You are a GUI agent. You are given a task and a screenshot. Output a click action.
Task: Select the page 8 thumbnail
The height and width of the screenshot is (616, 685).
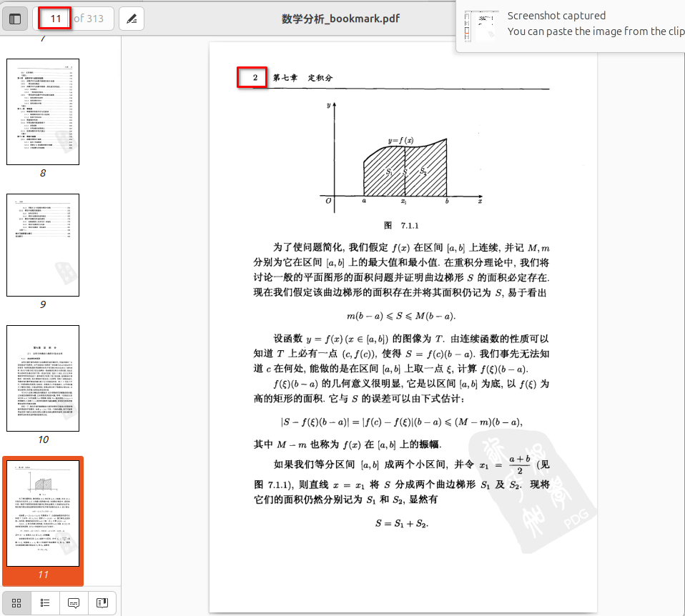click(x=43, y=111)
